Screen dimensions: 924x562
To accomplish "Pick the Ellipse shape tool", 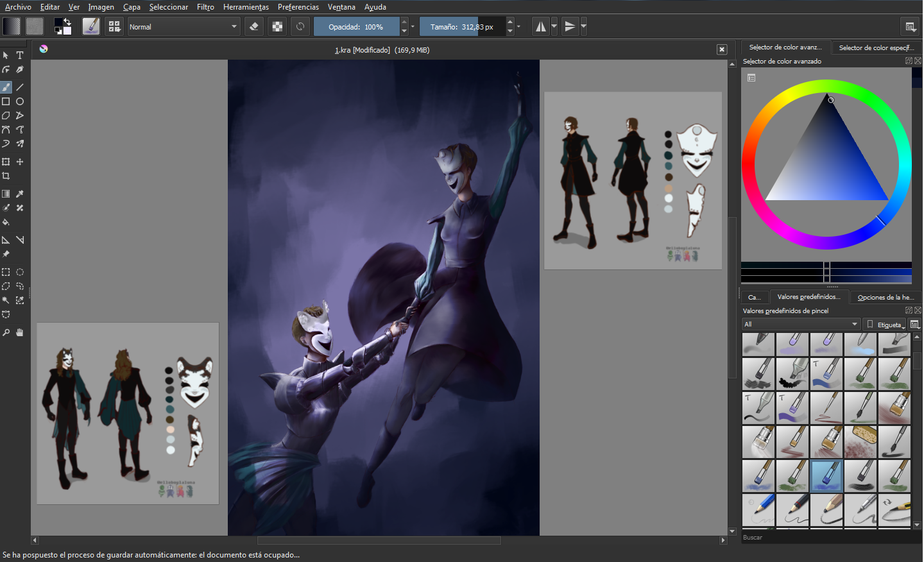I will tap(20, 101).
